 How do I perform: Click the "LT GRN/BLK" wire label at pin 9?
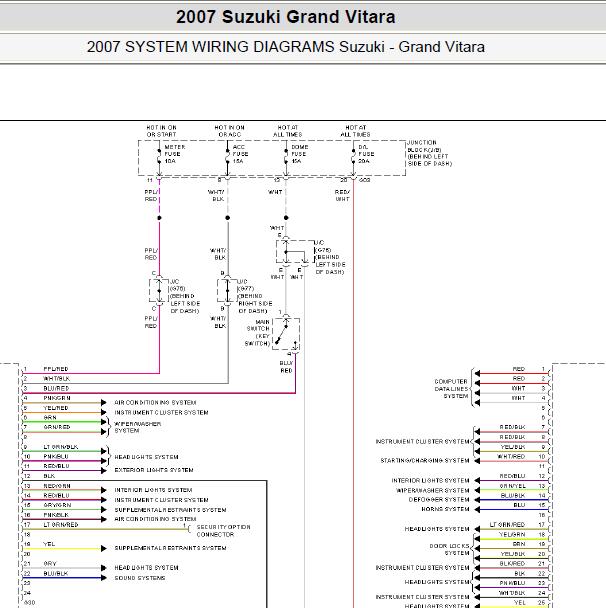(61, 447)
